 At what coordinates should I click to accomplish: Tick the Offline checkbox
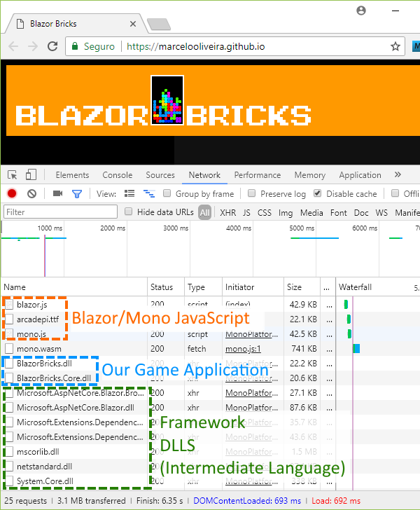(x=395, y=193)
